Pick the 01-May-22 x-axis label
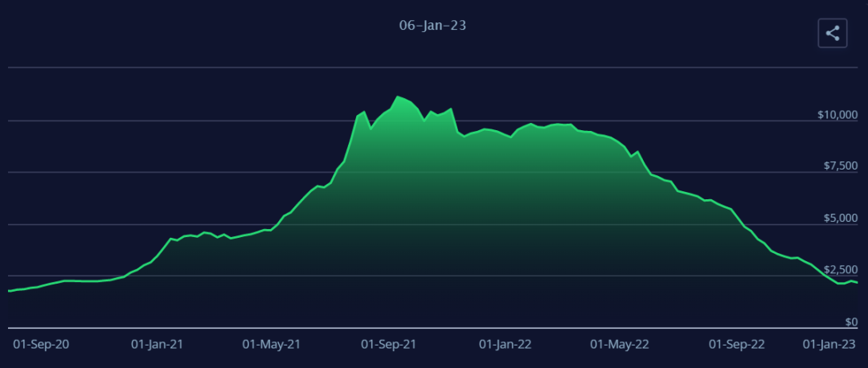Image resolution: width=868 pixels, height=368 pixels. tap(619, 344)
